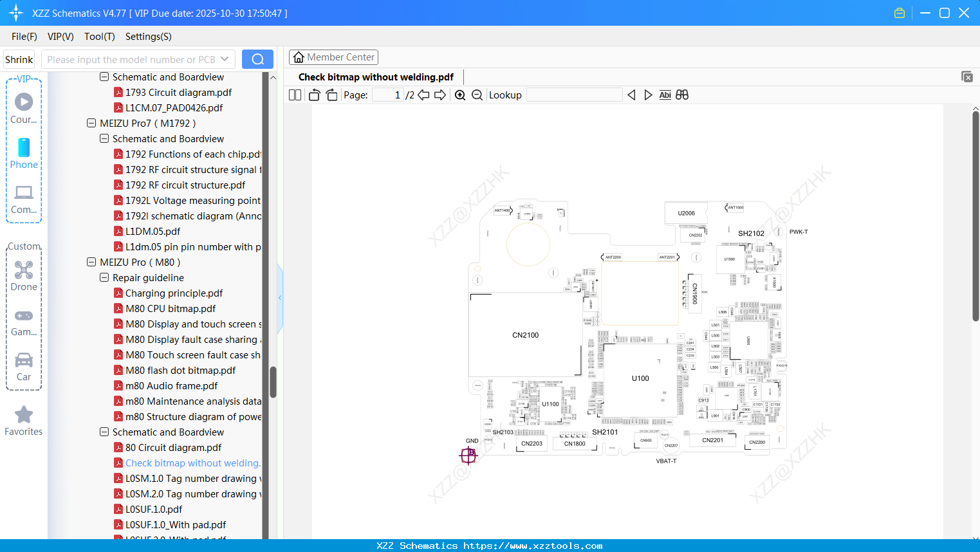Image resolution: width=980 pixels, height=552 pixels.
Task: Toggle two-page view in PDF toolbar
Action: coord(295,95)
